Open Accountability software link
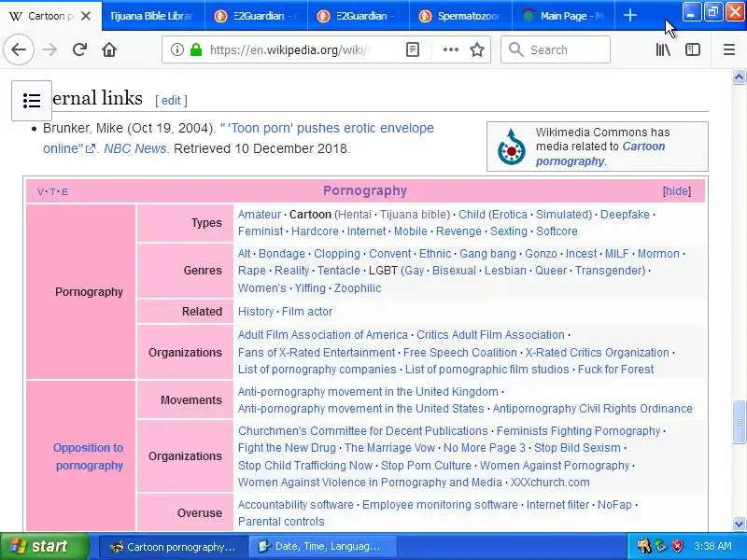 coord(295,504)
